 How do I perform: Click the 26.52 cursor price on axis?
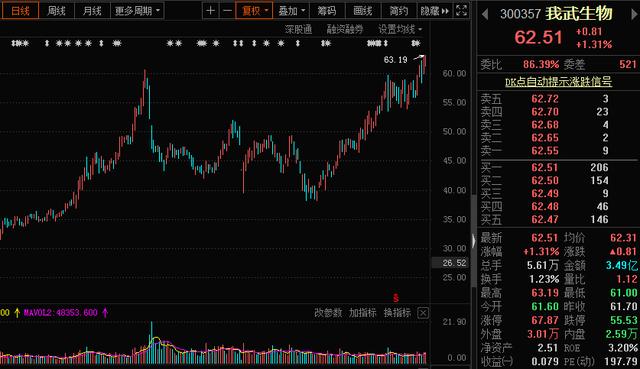(x=454, y=263)
